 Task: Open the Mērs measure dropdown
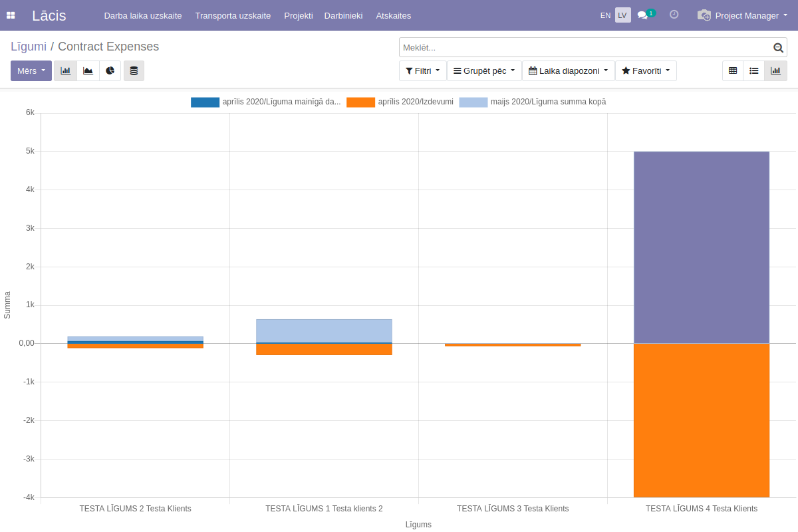click(31, 70)
